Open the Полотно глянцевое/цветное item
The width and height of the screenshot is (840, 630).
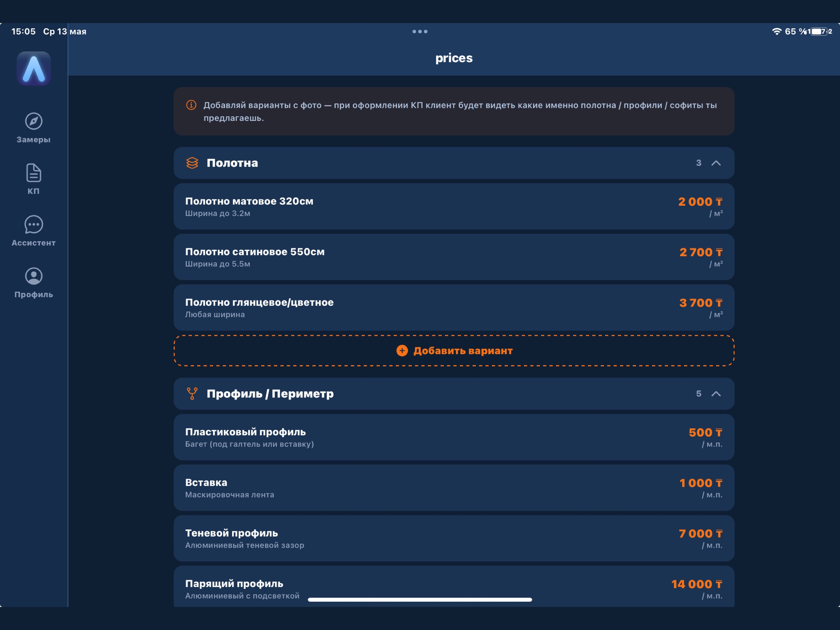click(x=454, y=308)
